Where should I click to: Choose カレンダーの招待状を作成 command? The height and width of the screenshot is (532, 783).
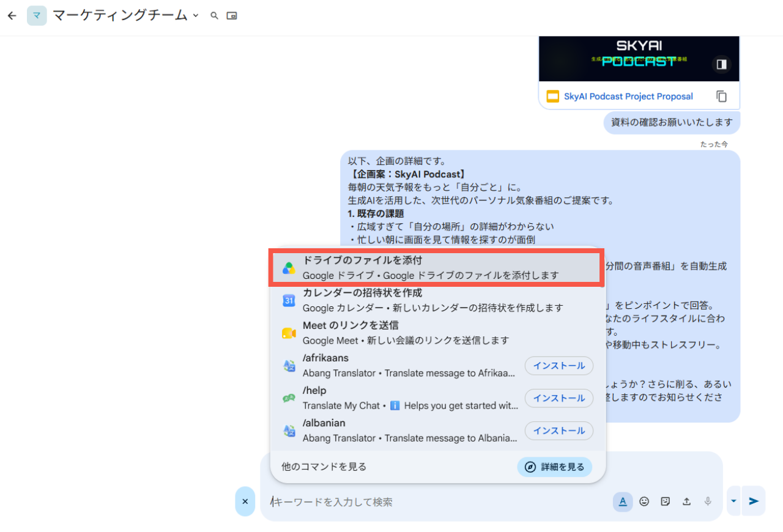437,300
